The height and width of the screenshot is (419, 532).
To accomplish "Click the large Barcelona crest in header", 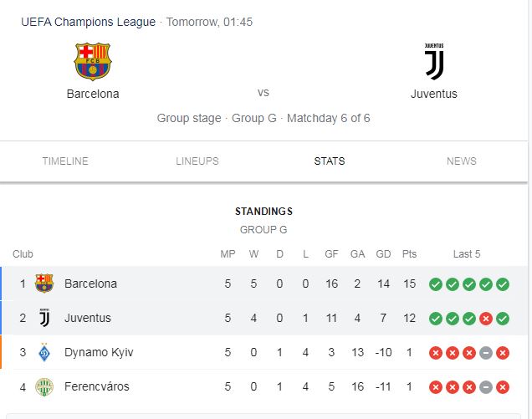I will click(x=93, y=61).
